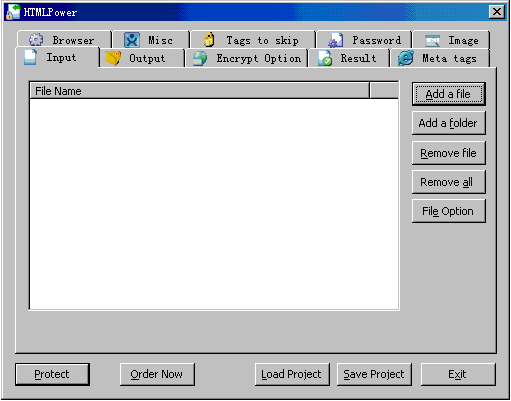The height and width of the screenshot is (401, 511).
Task: Select the Input tab
Action: point(57,57)
